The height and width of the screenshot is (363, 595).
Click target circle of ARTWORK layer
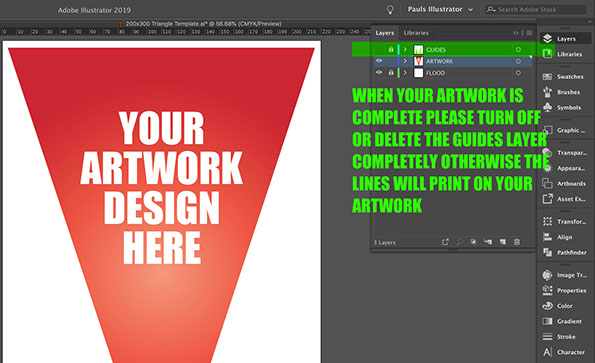[518, 61]
